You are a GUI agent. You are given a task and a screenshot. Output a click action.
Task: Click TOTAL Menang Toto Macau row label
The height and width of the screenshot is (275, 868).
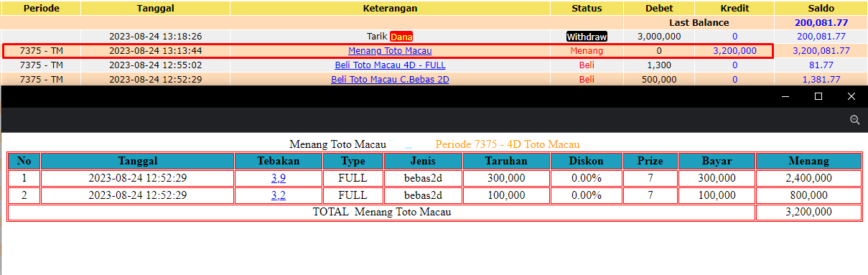(382, 212)
